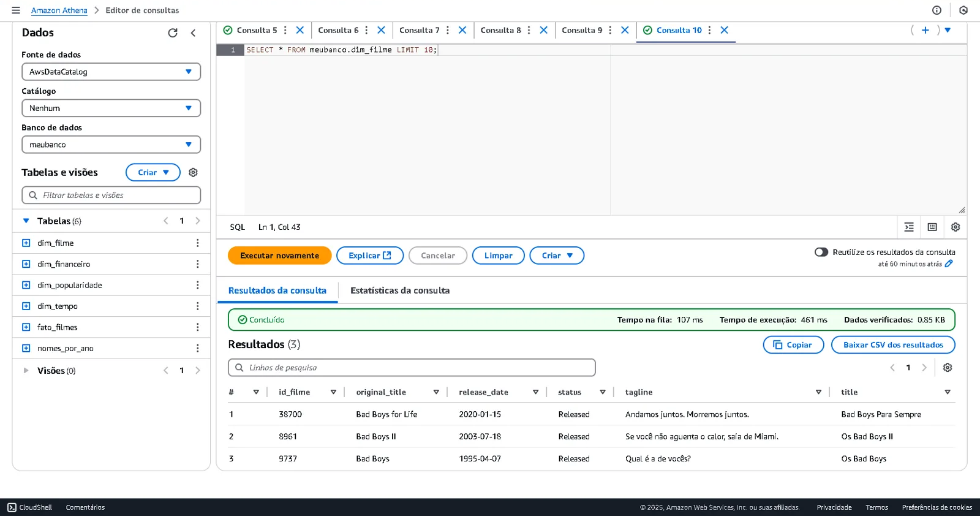Refresh the Dados panel

click(x=173, y=33)
